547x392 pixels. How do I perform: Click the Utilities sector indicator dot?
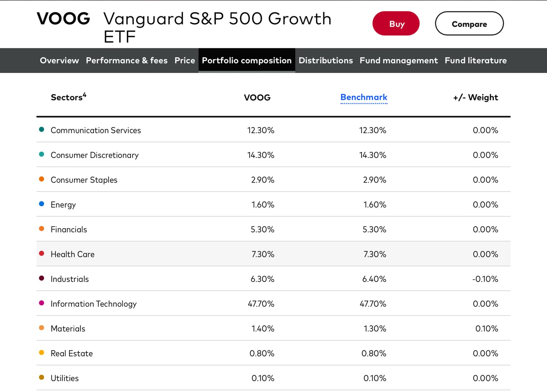coord(41,377)
